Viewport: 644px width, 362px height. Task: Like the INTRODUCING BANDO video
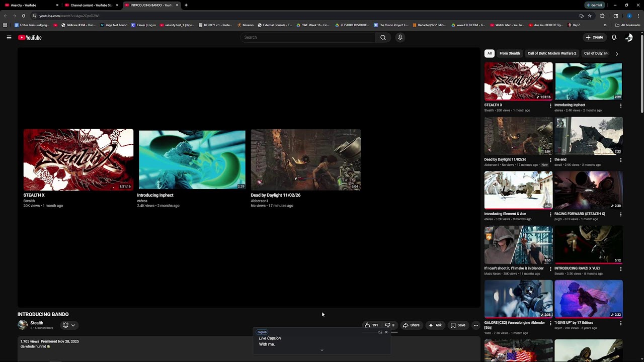(371, 325)
